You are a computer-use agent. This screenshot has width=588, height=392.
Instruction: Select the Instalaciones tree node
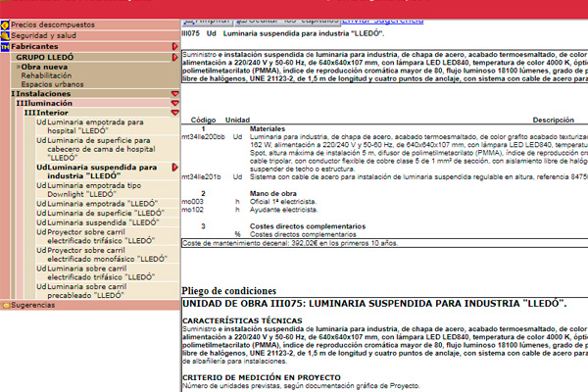pos(43,94)
